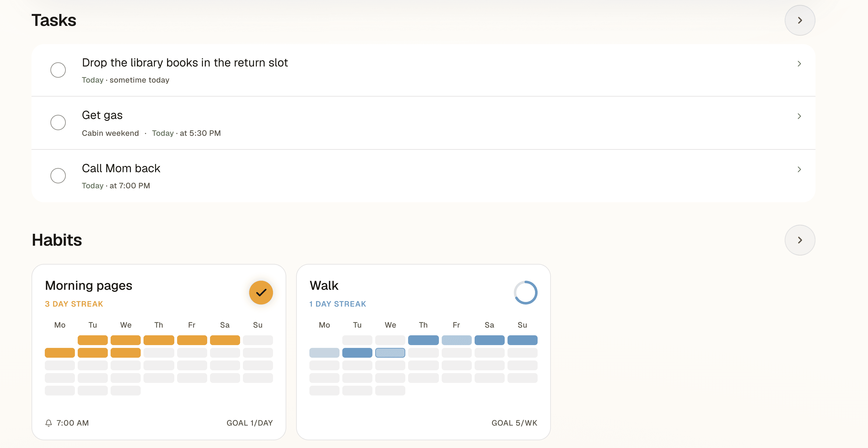This screenshot has width=868, height=448.
Task: Click 'Drop the library books in the return slot'
Action: coord(185,63)
